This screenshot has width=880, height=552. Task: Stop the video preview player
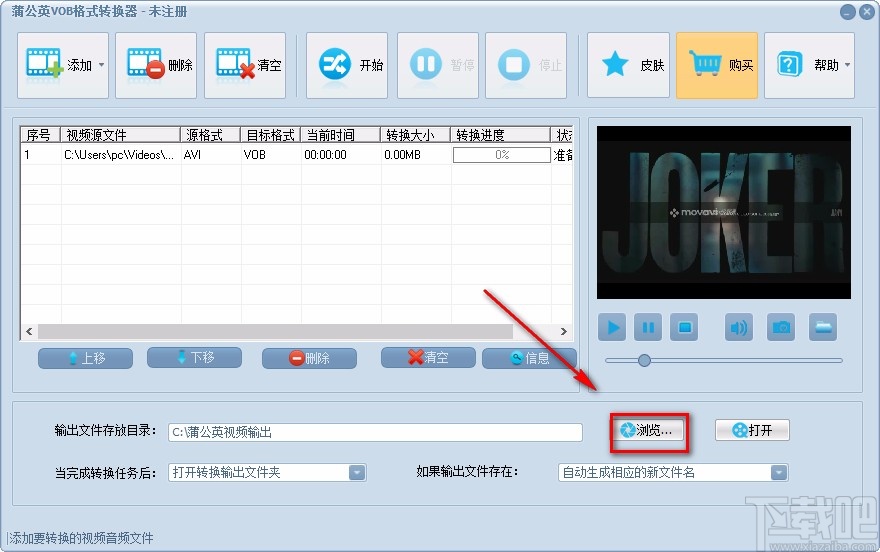pos(684,327)
